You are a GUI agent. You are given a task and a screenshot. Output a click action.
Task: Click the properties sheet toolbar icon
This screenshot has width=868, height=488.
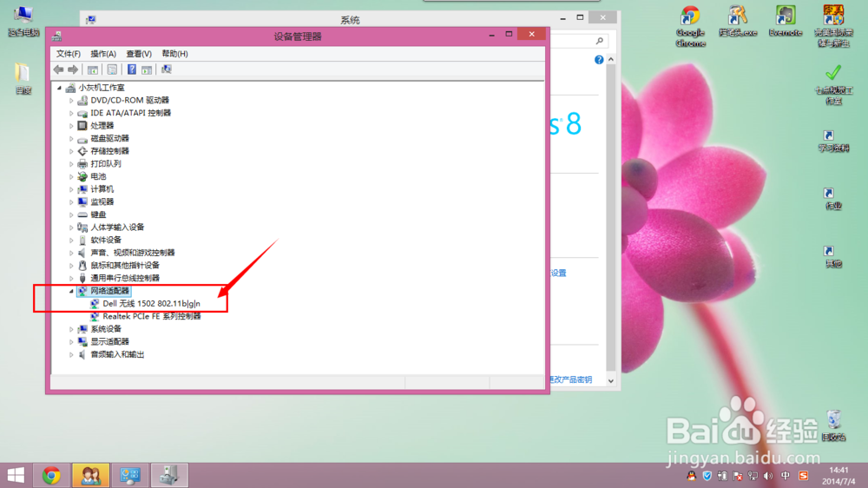[112, 69]
